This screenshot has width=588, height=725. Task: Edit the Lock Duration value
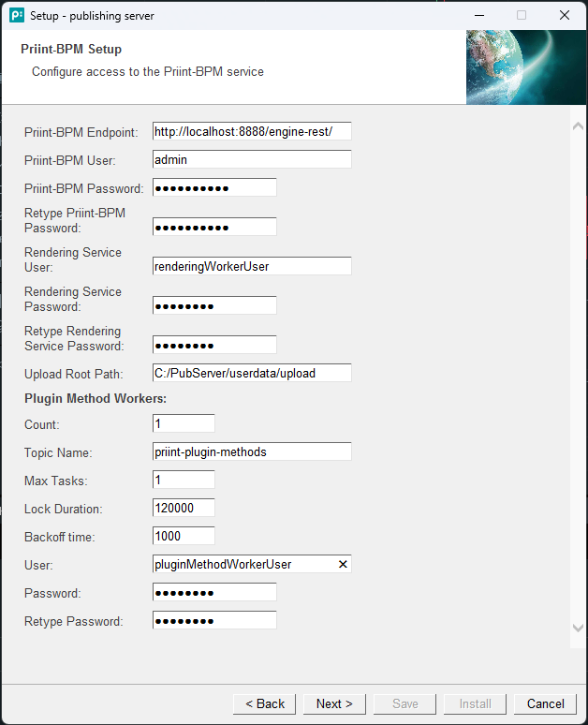click(x=184, y=508)
